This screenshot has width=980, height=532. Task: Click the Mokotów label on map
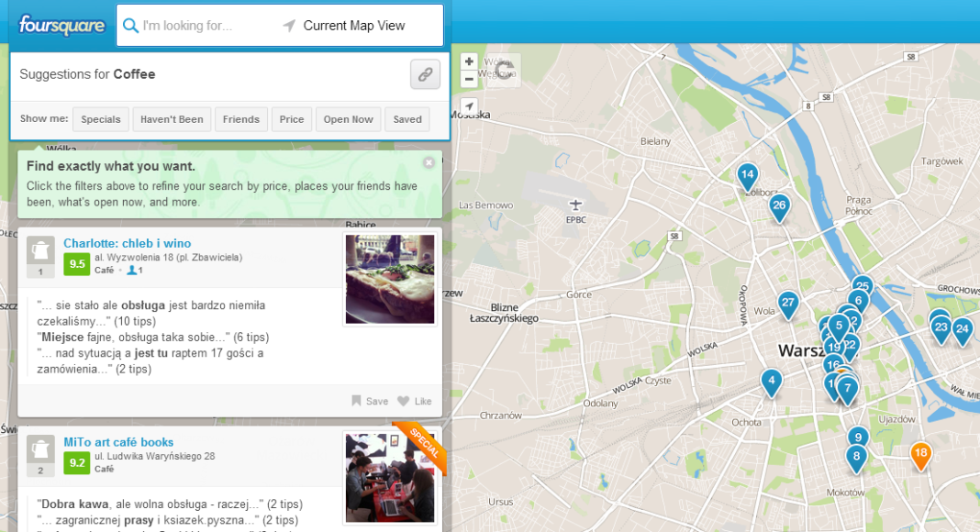click(x=846, y=493)
